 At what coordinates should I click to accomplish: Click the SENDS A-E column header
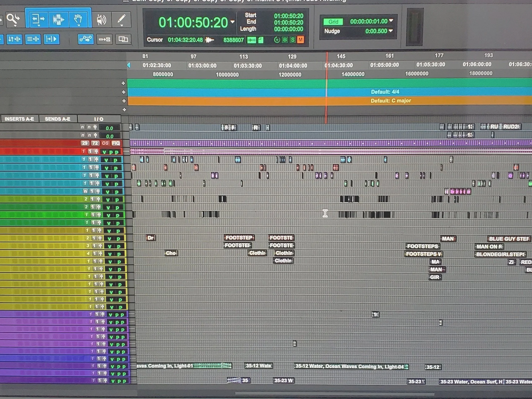pyautogui.click(x=58, y=119)
